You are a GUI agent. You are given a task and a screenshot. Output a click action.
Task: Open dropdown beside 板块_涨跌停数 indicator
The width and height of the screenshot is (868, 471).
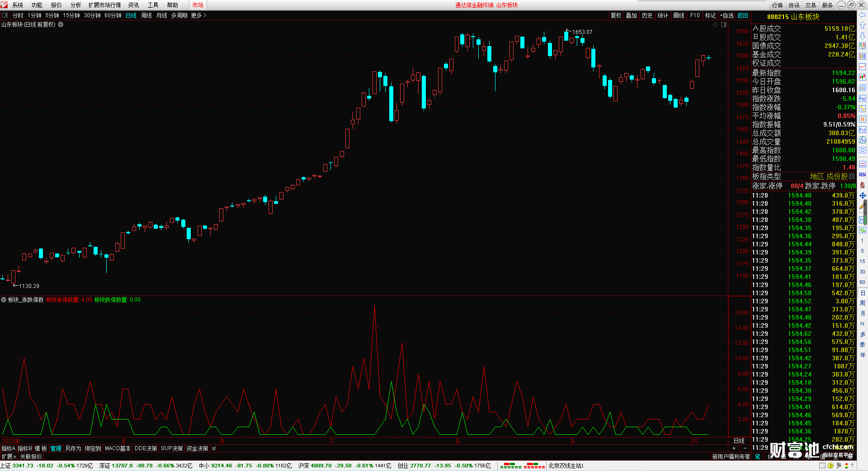[4, 300]
